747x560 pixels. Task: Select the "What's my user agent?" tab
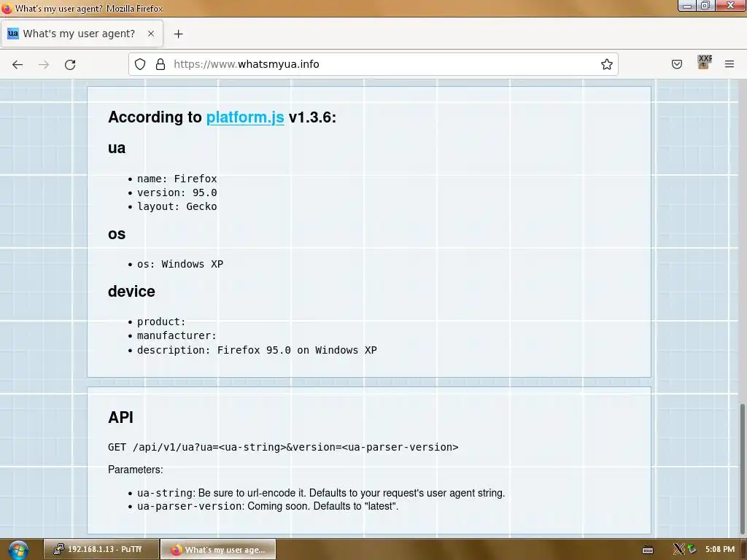click(82, 34)
